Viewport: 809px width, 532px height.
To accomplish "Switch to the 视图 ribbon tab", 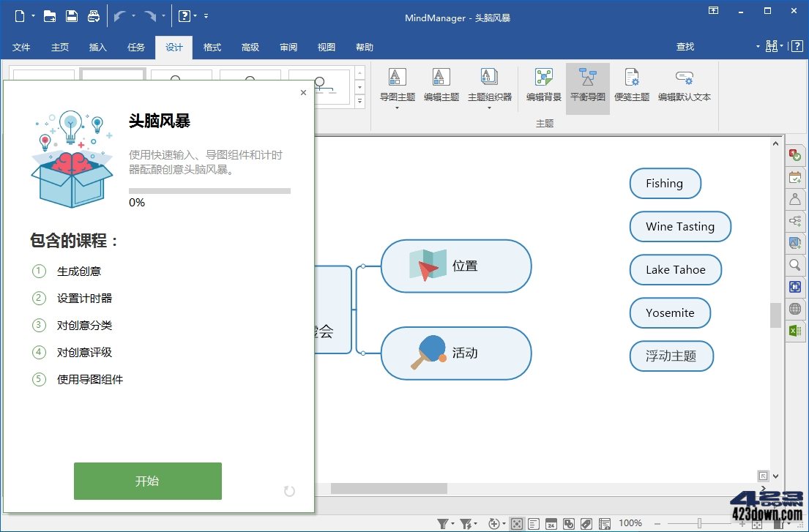I will click(326, 47).
